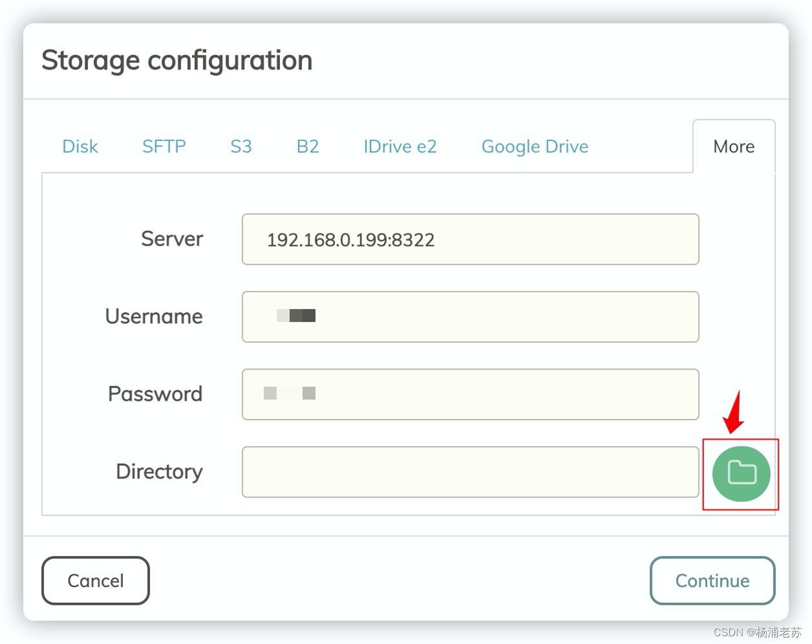Click the CSDN watermark text
Image resolution: width=812 pixels, height=644 pixels.
pos(757,632)
